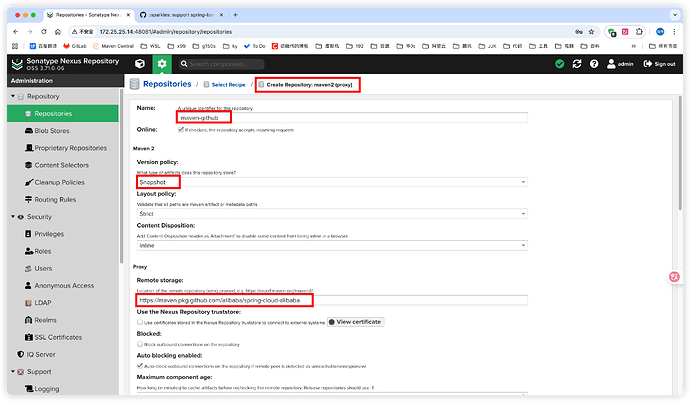Viewport: 690px width, 402px height.
Task: Select Repositories in the sidebar
Action: pyautogui.click(x=62, y=113)
